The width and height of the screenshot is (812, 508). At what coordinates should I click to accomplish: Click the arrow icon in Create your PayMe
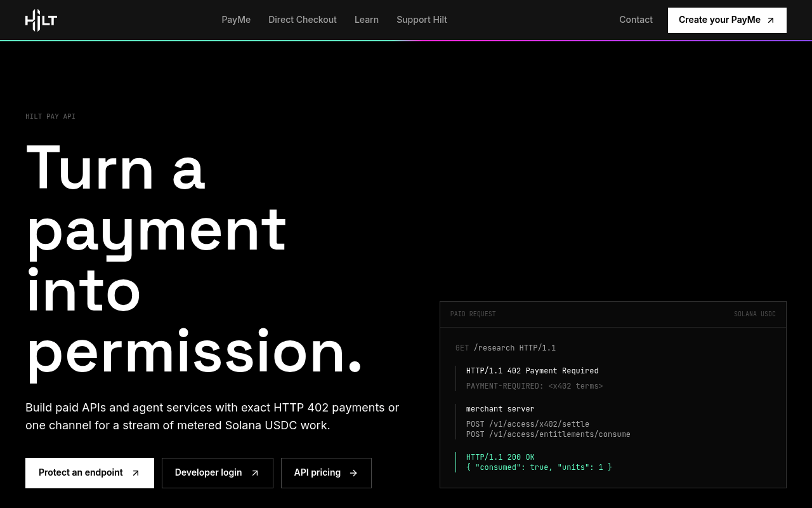771,20
